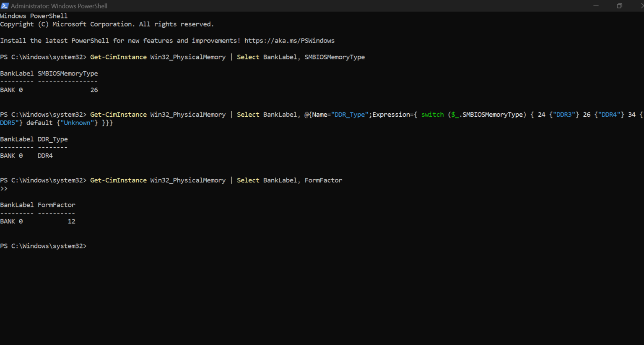Click FormFactor in the third command

[323, 180]
